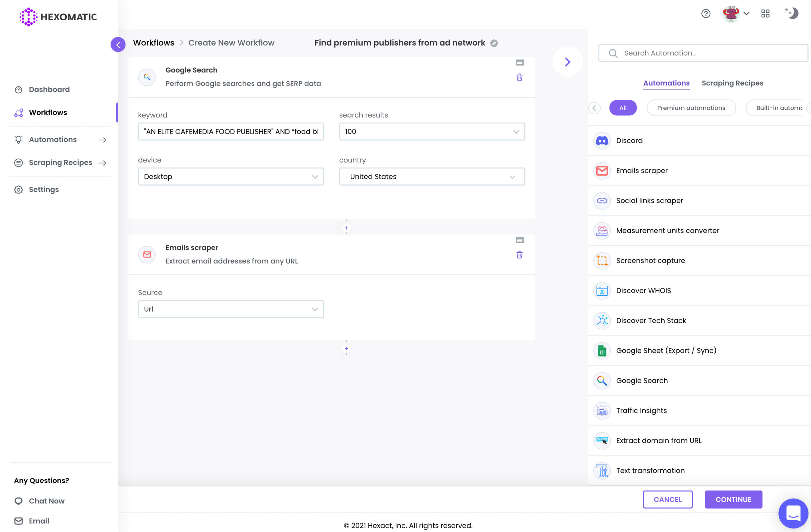
Task: Click the Text transformation icon
Action: 602,470
